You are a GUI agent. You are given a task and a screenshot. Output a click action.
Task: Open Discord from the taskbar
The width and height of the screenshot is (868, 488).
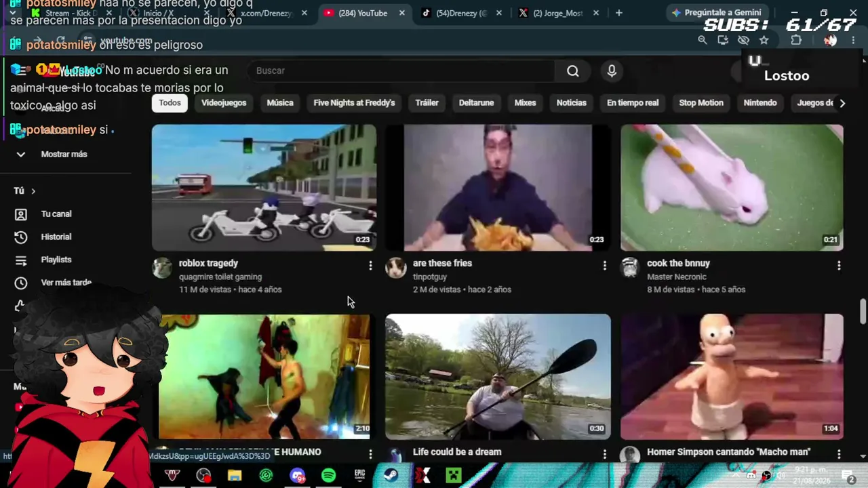(297, 476)
